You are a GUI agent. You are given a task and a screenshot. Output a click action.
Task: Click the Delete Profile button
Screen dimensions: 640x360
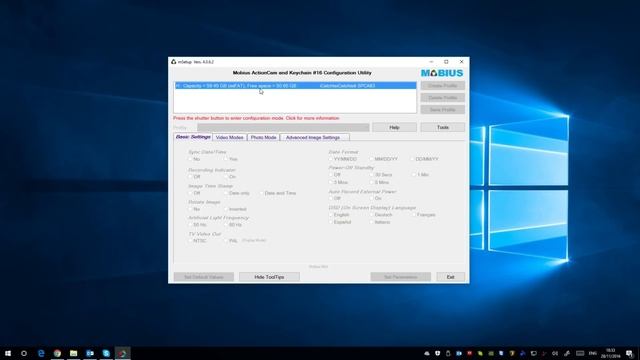point(443,98)
